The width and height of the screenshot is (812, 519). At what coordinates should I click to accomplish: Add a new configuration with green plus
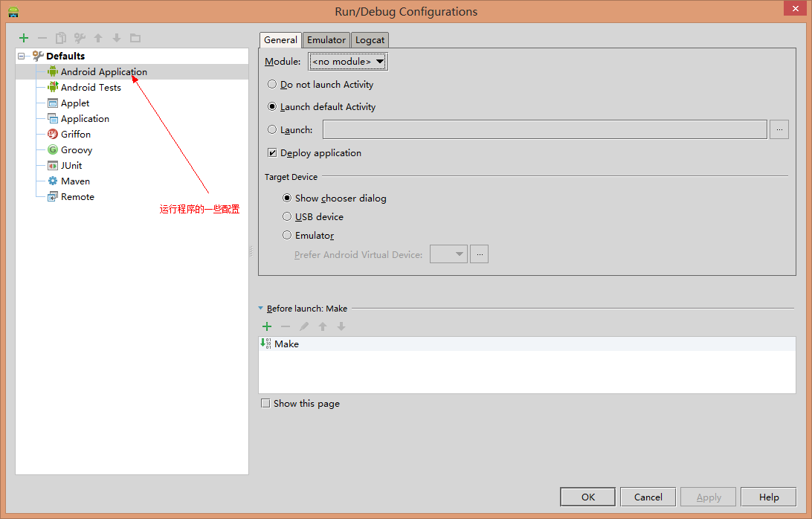[24, 38]
